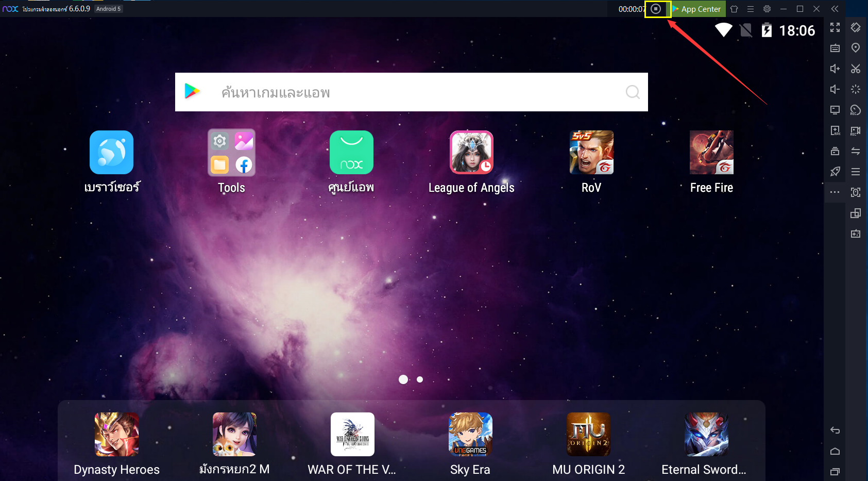Click the volume down icon
This screenshot has width=868, height=481.
(x=835, y=89)
